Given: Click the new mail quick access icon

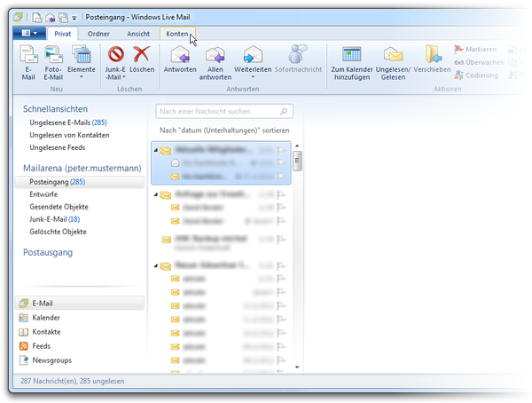Looking at the screenshot, I should [x=37, y=18].
